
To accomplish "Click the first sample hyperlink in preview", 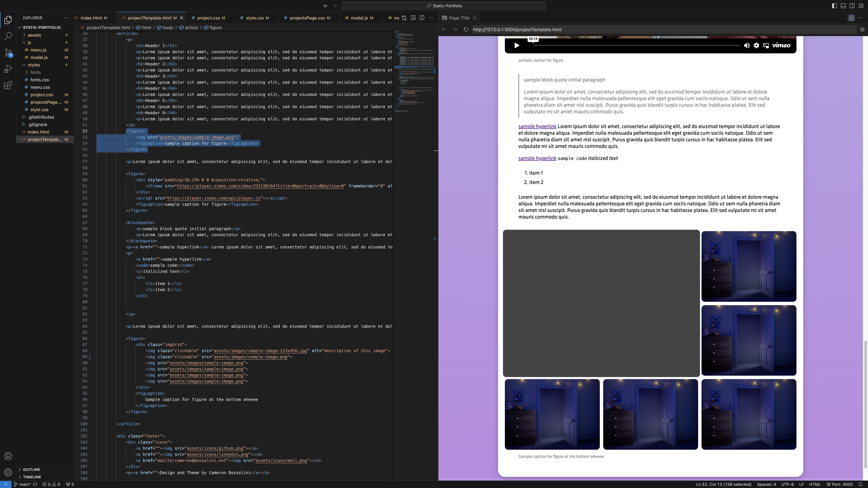I will point(537,127).
